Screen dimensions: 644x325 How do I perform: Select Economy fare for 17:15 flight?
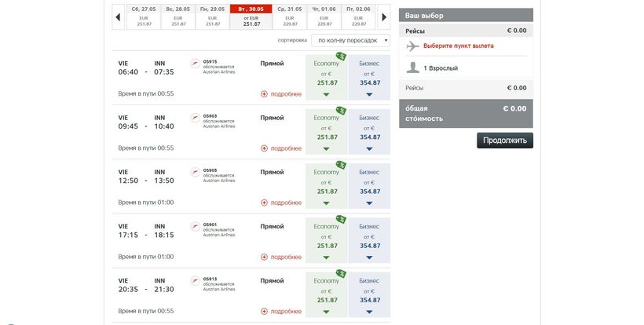(326, 239)
